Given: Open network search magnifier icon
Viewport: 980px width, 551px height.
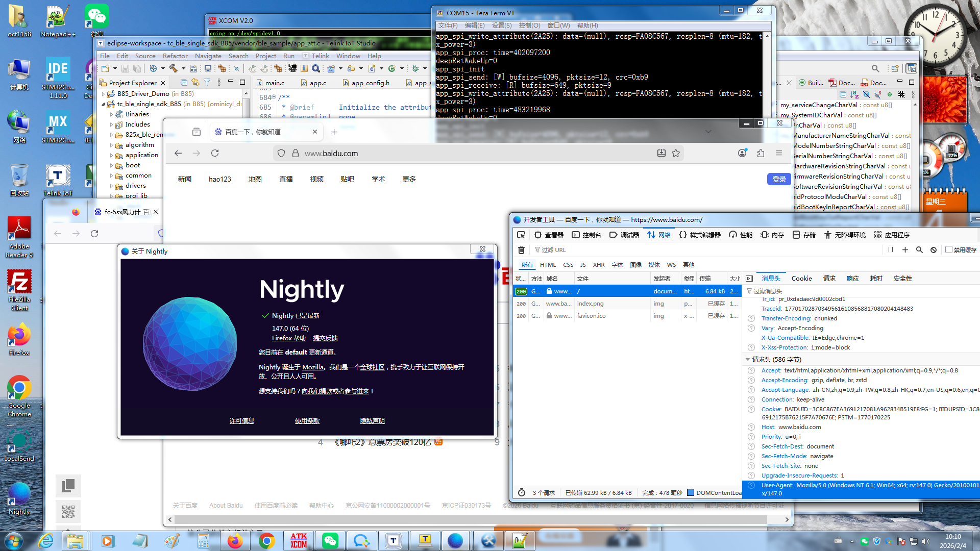Looking at the screenshot, I should tap(919, 250).
